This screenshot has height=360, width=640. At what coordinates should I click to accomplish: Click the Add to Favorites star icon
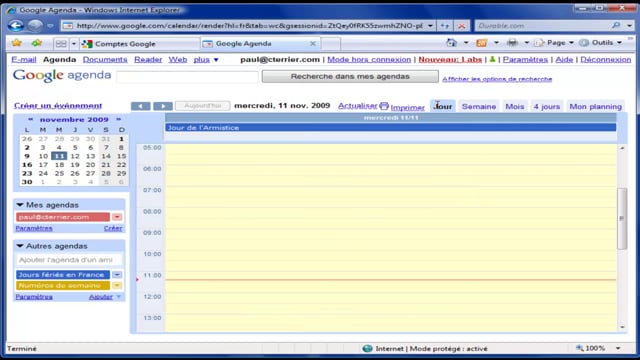tap(37, 43)
